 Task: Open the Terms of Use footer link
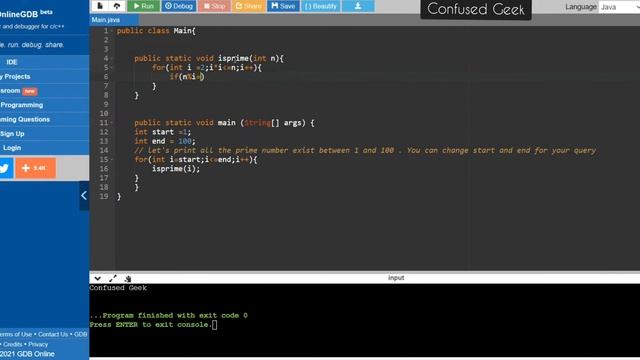16,334
